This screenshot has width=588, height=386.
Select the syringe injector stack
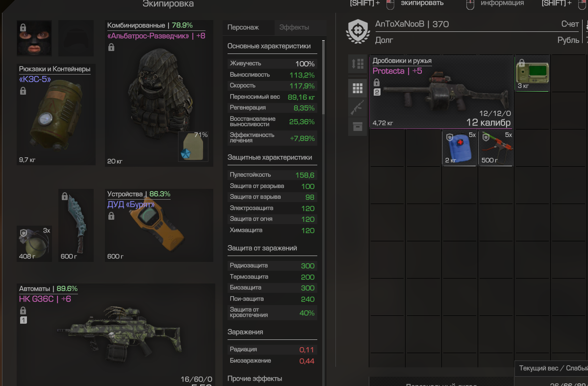496,148
